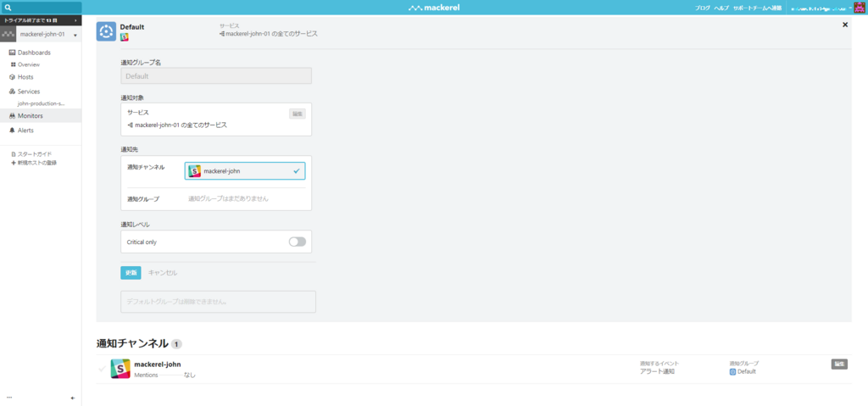Click the キャンセル cancel link
Screen dimensions: 868x406
tap(163, 273)
